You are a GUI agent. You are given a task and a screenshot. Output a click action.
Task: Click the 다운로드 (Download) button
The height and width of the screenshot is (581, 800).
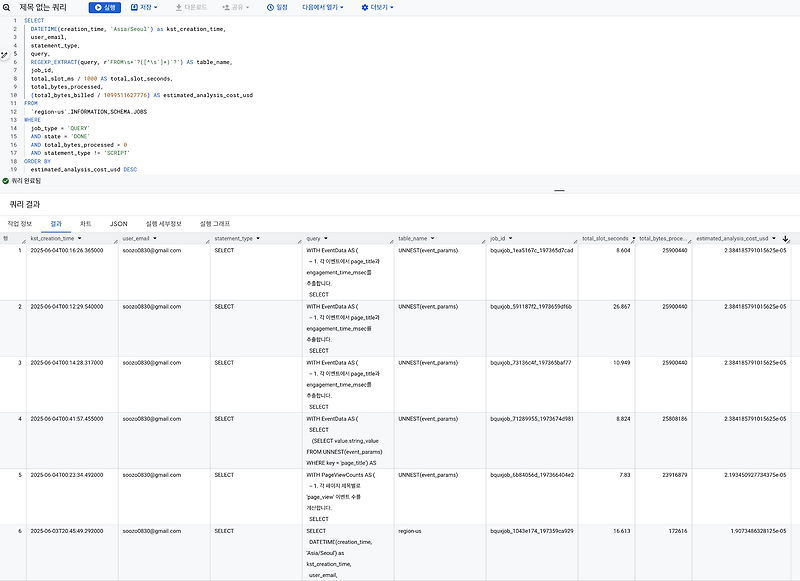point(191,8)
